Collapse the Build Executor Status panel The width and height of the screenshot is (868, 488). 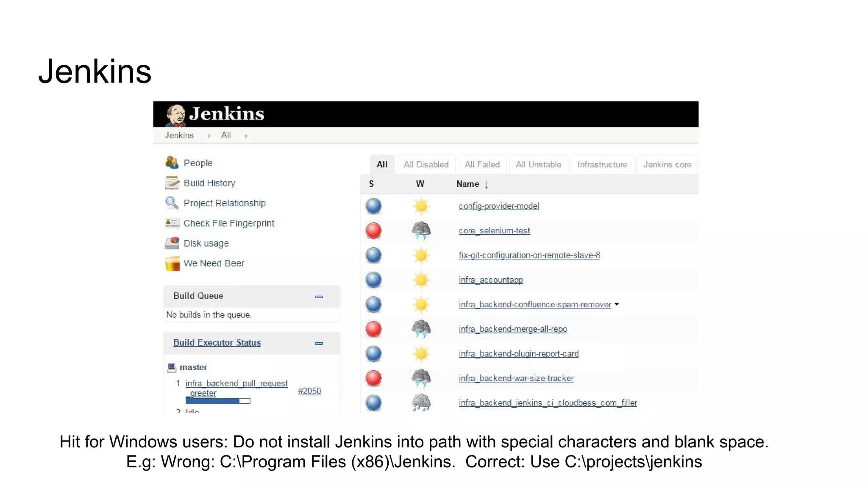tap(319, 343)
